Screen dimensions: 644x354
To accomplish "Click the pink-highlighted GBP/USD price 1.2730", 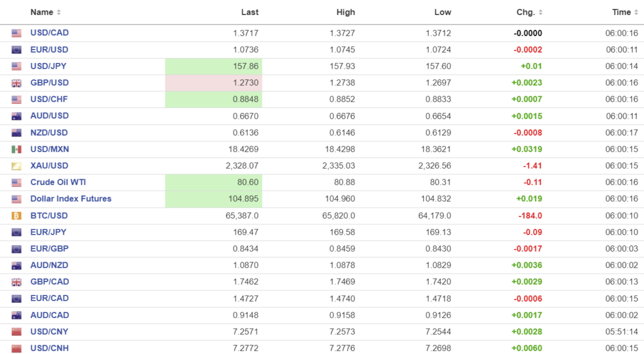I will click(245, 83).
